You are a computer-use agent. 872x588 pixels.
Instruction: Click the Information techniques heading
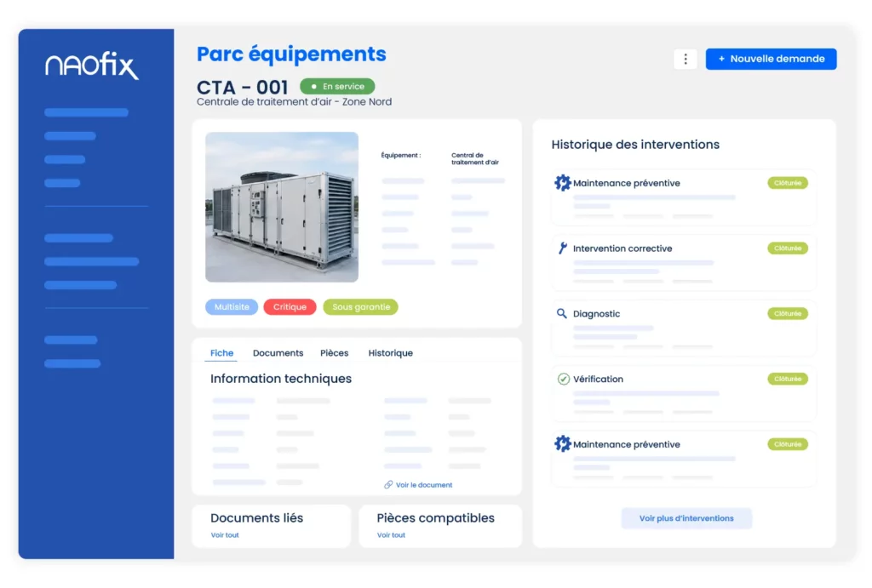coord(281,379)
